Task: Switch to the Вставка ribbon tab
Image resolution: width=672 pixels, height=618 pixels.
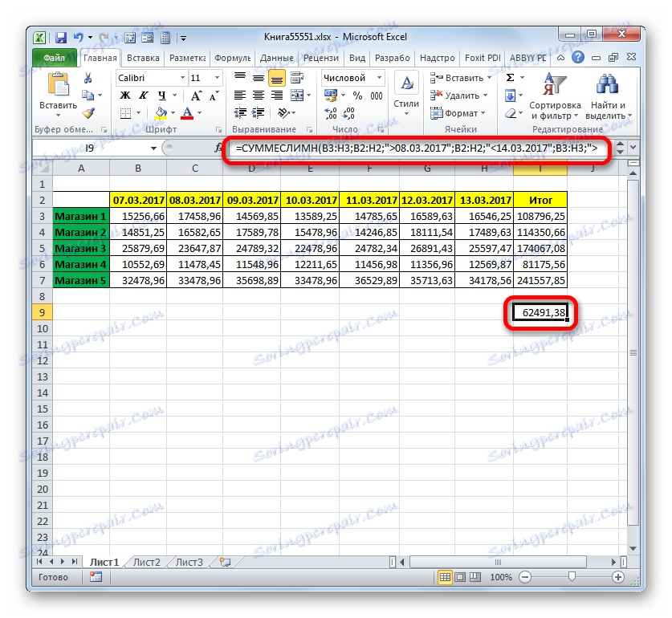Action: point(143,58)
